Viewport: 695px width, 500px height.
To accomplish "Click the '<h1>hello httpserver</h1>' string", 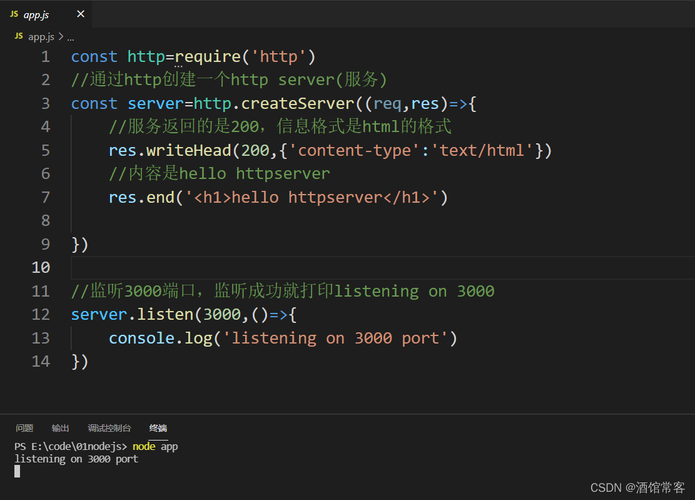I will [312, 198].
